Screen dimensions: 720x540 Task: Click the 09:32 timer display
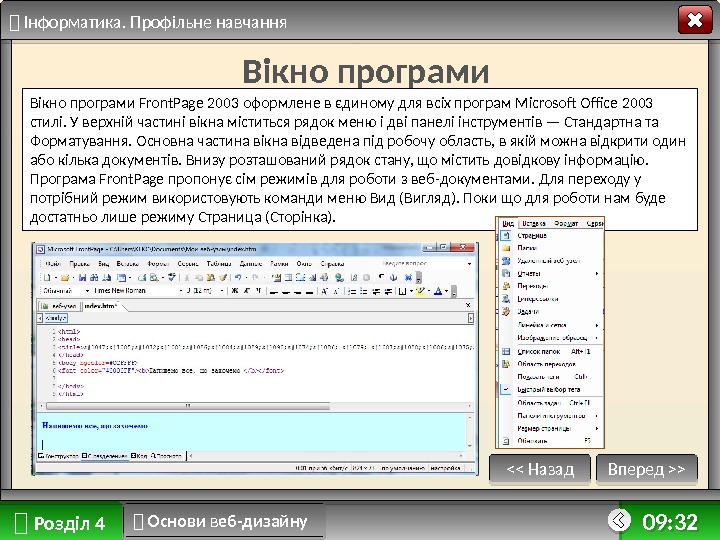click(x=669, y=522)
